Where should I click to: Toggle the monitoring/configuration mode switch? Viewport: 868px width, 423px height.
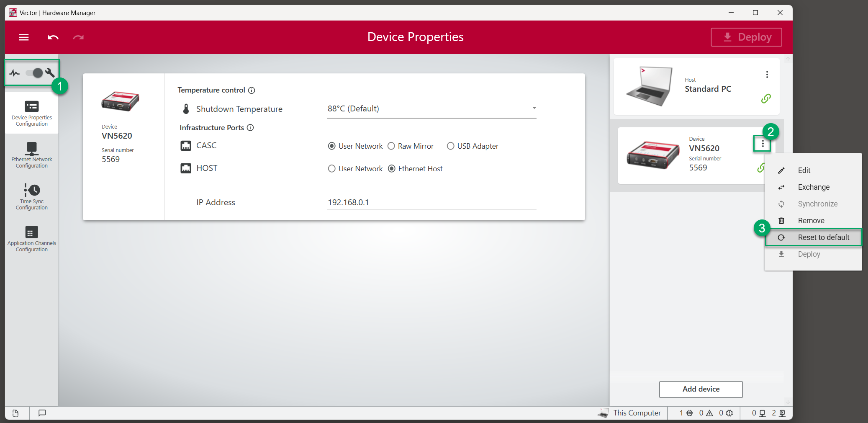[x=34, y=73]
